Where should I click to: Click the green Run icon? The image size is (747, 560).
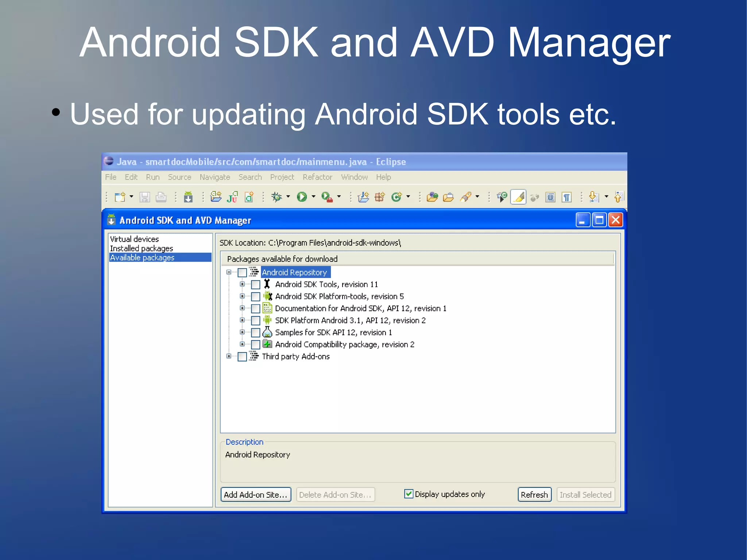tap(302, 197)
